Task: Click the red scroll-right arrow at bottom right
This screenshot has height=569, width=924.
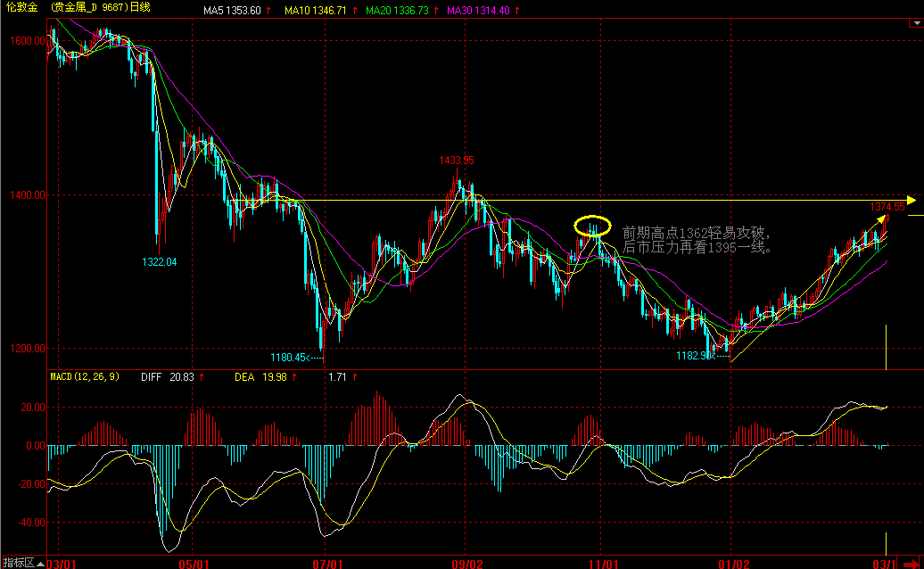Action: (914, 563)
